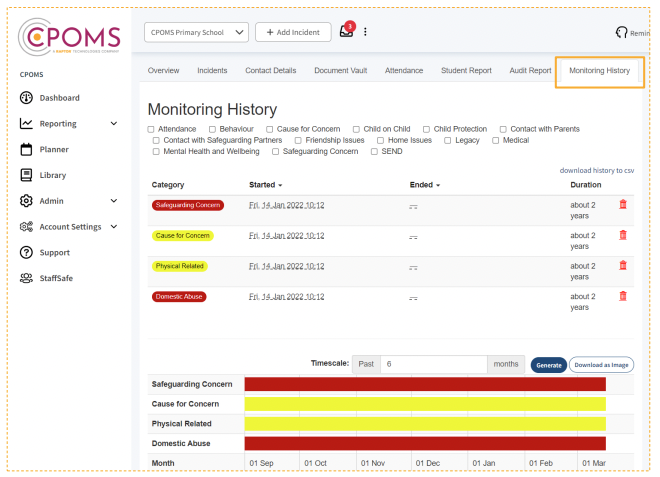The image size is (660, 477).
Task: Click the Timescale months input field
Action: tap(434, 364)
